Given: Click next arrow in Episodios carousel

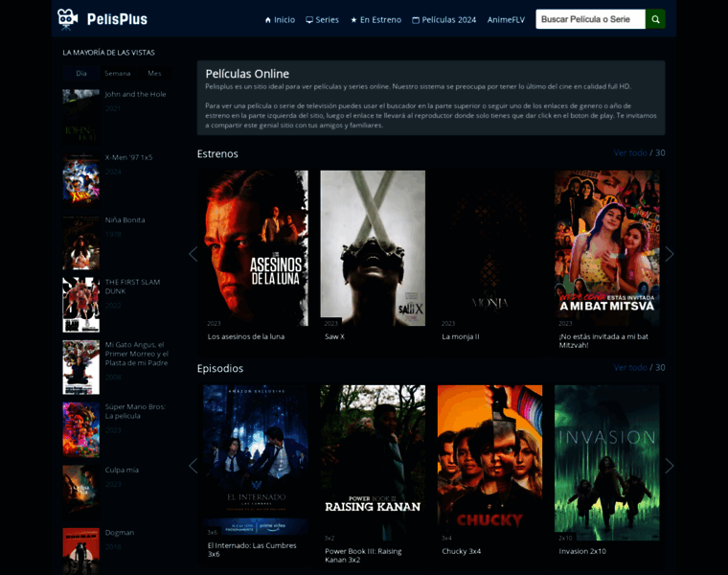Looking at the screenshot, I should coord(669,466).
